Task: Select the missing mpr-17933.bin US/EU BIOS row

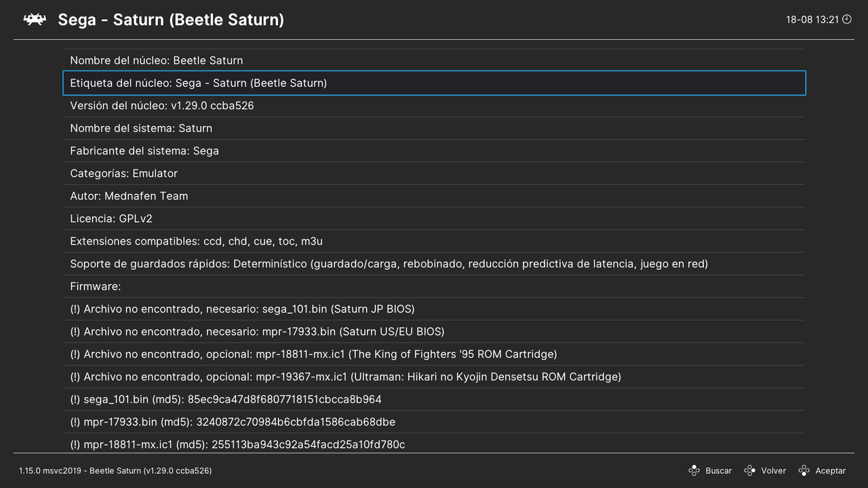Action: (434, 331)
